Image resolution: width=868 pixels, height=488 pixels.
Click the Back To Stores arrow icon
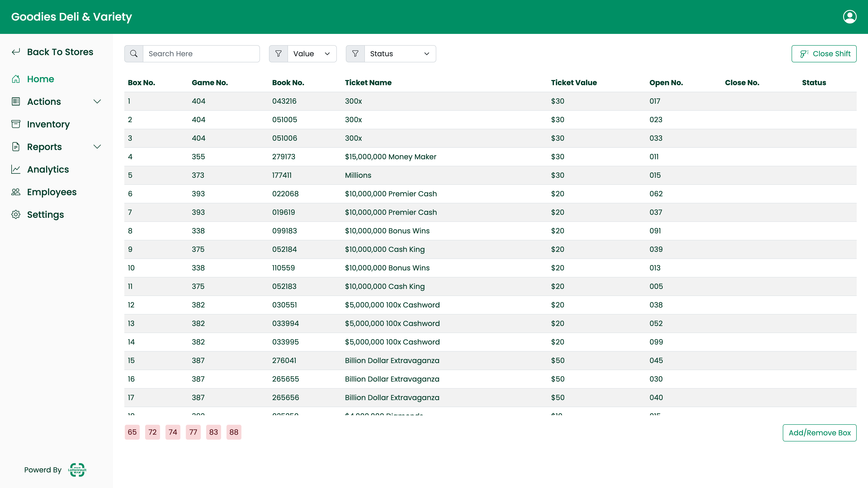click(16, 52)
